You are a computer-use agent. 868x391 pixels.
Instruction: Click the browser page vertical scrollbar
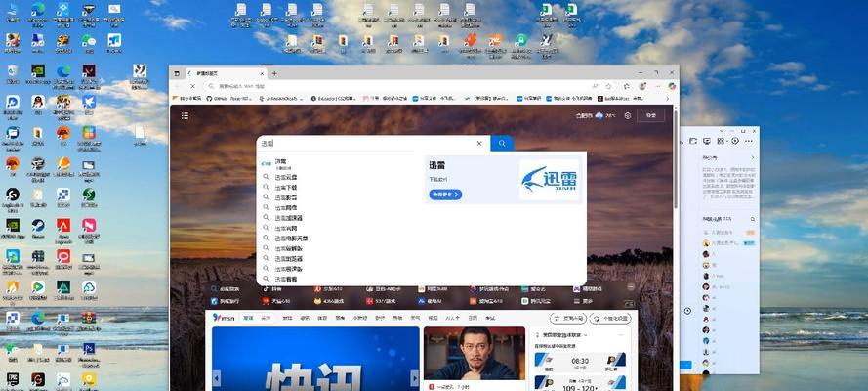coord(676,161)
